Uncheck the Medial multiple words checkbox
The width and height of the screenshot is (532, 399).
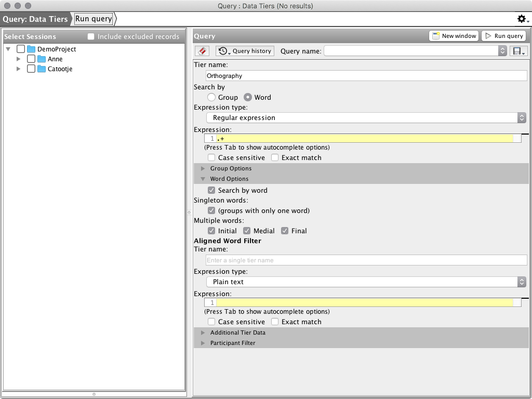point(247,231)
